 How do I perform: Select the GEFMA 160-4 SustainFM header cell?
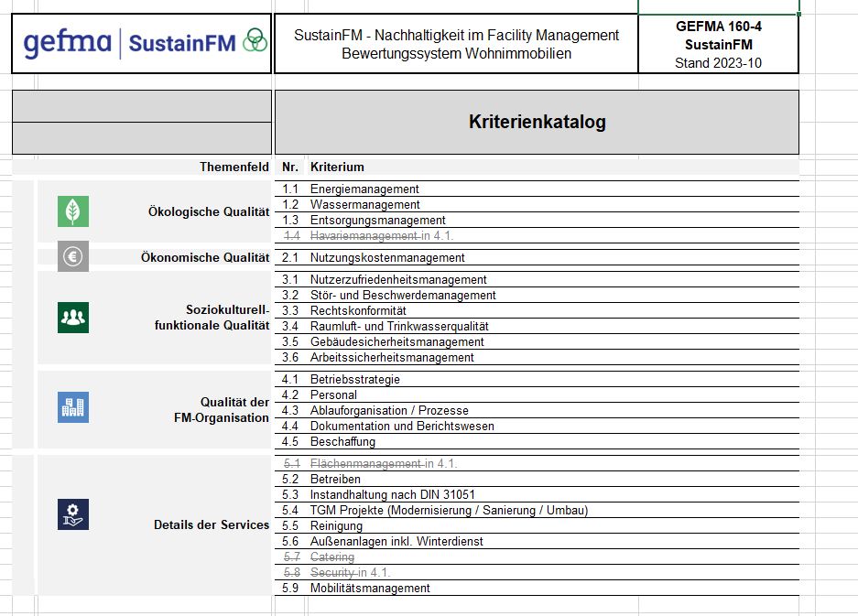click(x=718, y=44)
